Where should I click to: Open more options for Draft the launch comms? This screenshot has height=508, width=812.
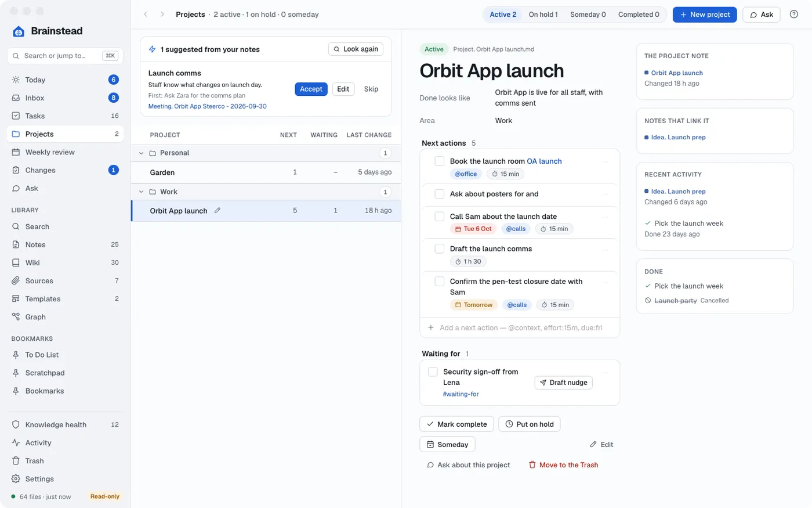(605, 249)
